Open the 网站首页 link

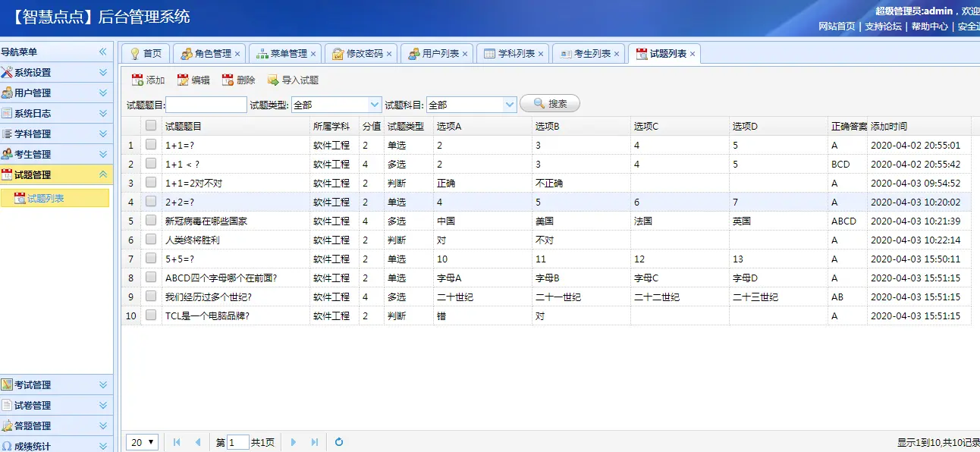[x=837, y=26]
